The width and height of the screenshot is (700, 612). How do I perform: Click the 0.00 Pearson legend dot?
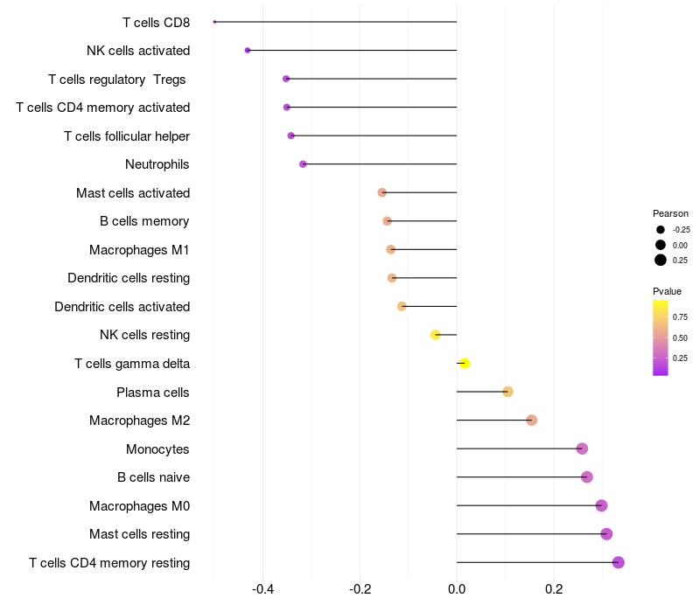660,245
